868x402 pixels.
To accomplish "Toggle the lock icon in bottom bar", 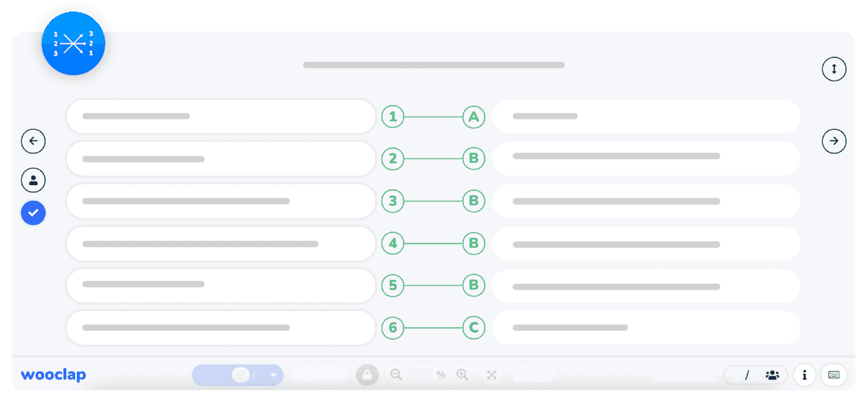I will (367, 375).
